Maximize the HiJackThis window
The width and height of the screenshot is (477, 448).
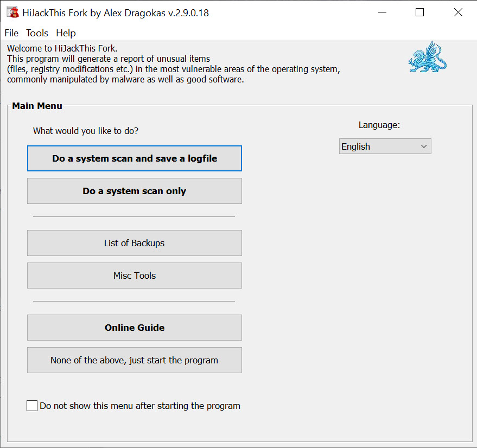click(420, 12)
